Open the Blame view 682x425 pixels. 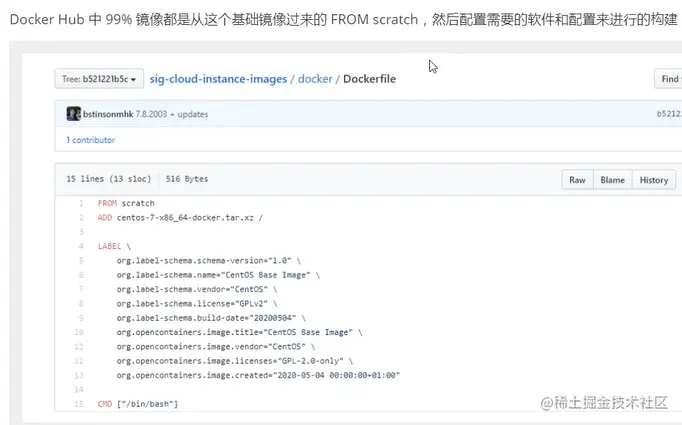(x=612, y=180)
